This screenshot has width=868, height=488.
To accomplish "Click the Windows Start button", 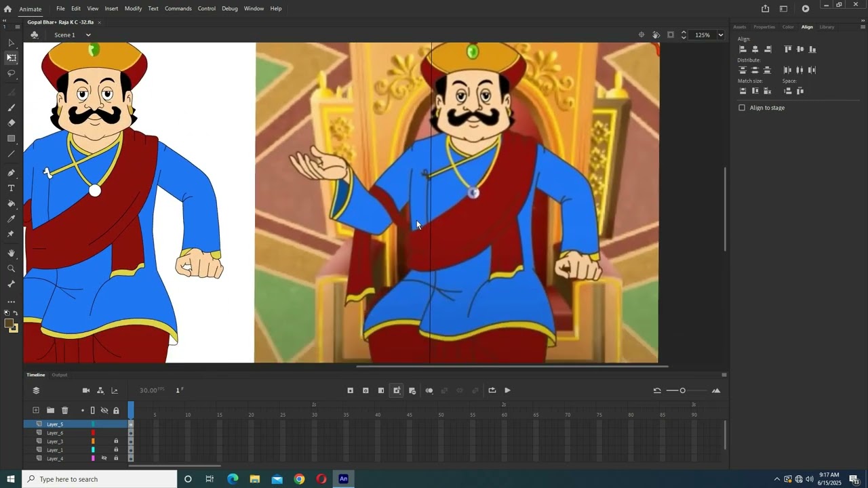I will tap(10, 479).
